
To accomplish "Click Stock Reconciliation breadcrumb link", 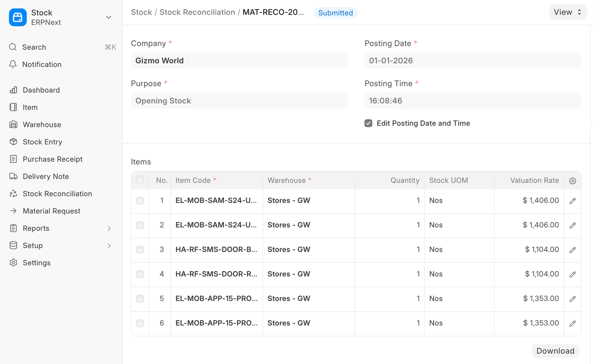I will (x=197, y=12).
